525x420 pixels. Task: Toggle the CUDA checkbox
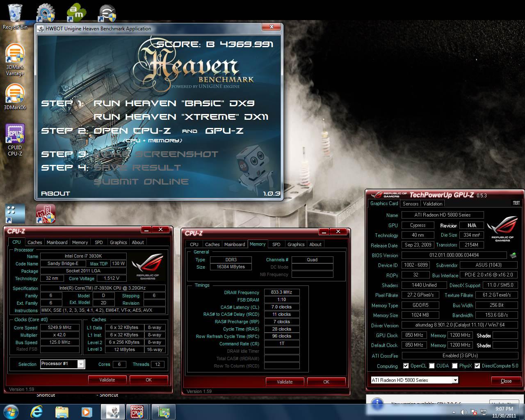(x=431, y=366)
